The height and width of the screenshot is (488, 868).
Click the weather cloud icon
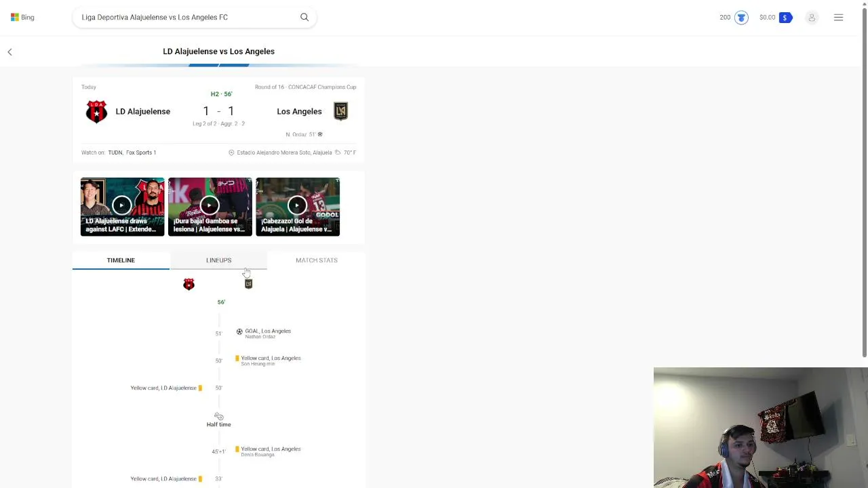click(338, 152)
